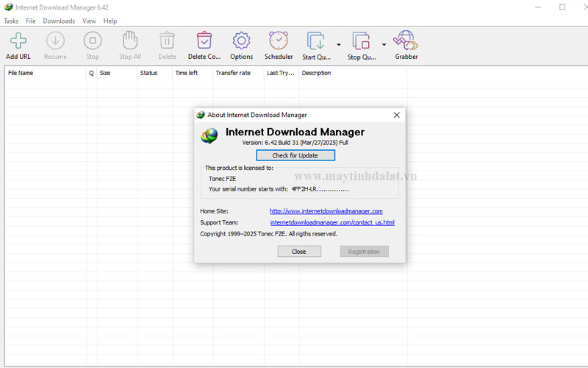This screenshot has width=588, height=368.
Task: Sort by the Q column header
Action: click(91, 73)
